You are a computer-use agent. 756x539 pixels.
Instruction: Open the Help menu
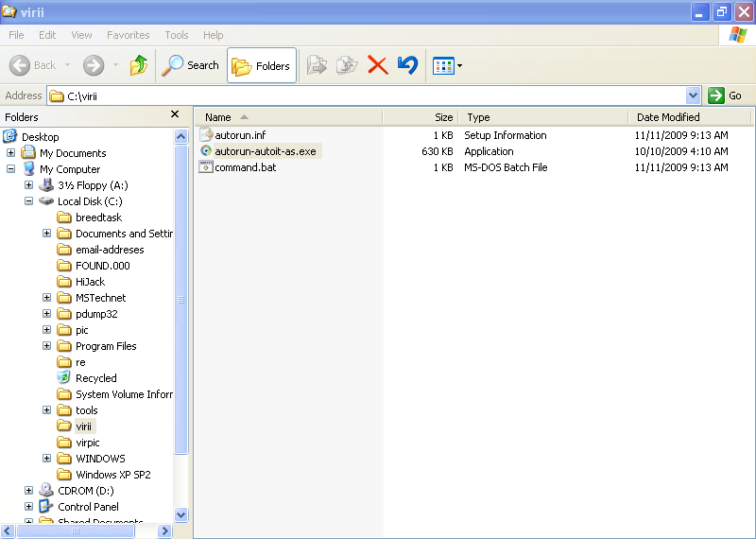click(x=214, y=35)
